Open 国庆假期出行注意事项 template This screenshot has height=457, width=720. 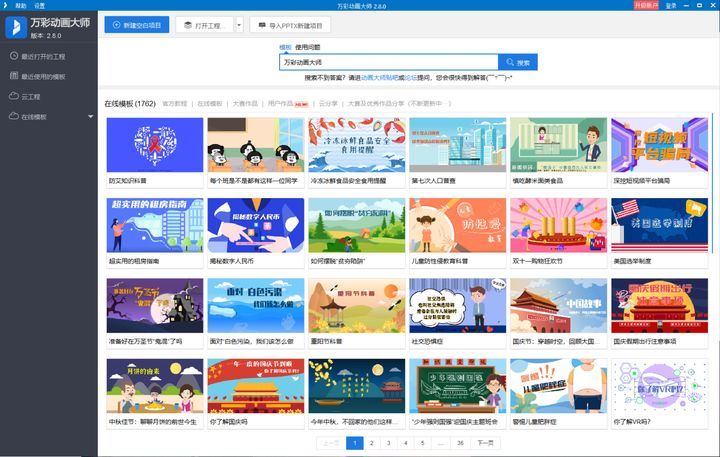point(660,305)
